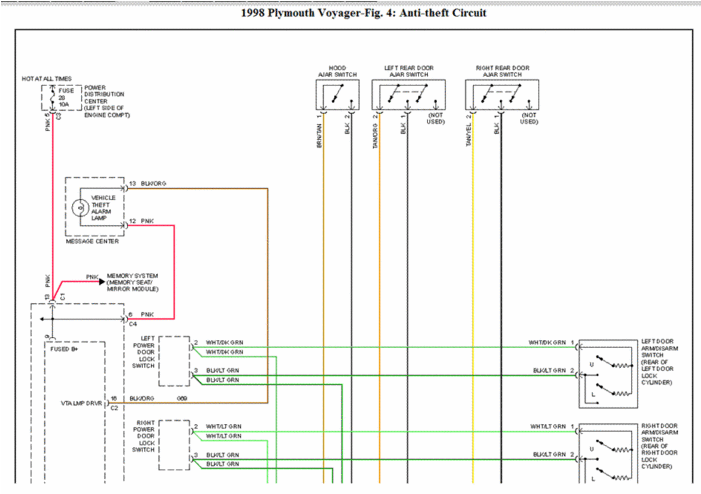Click the left door arm/disarm switch schematic box
The width and height of the screenshot is (701, 494).
click(608, 374)
